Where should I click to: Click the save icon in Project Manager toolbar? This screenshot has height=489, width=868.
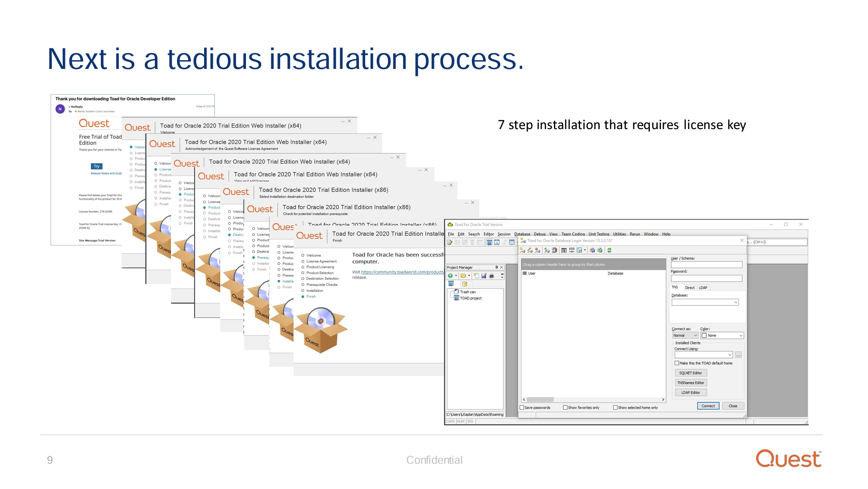(x=484, y=276)
